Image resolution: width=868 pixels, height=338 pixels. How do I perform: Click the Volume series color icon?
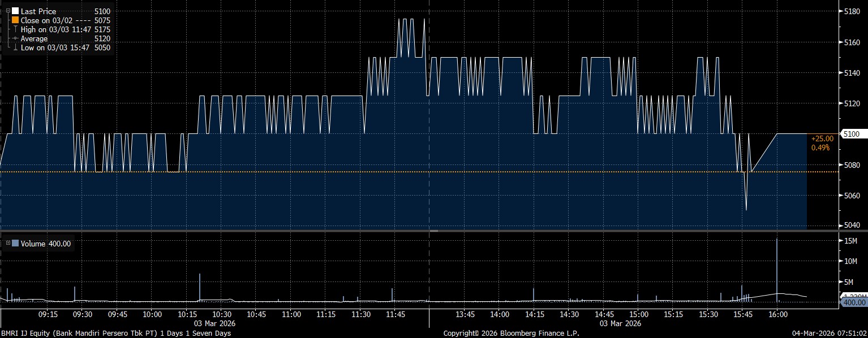(x=15, y=244)
